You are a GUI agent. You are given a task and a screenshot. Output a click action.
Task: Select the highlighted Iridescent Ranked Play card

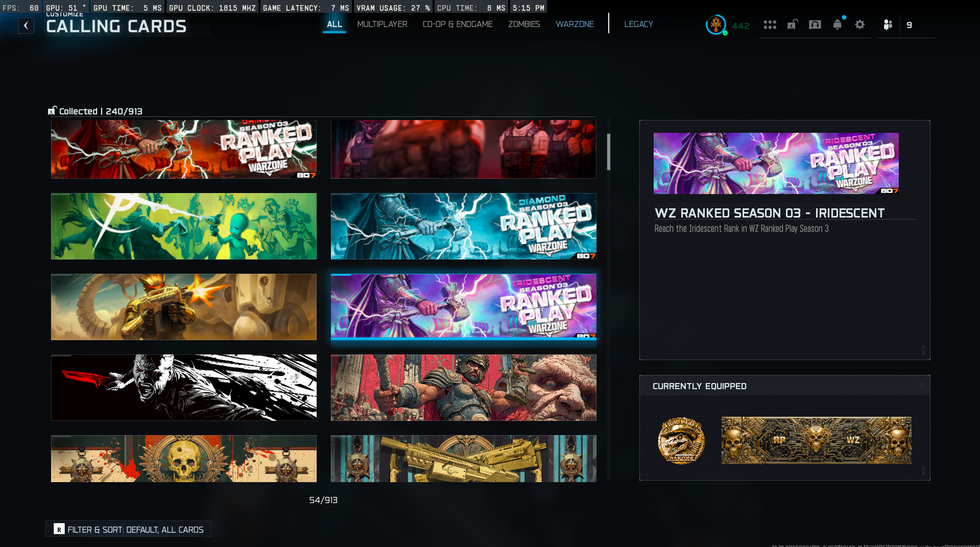pyautogui.click(x=464, y=307)
